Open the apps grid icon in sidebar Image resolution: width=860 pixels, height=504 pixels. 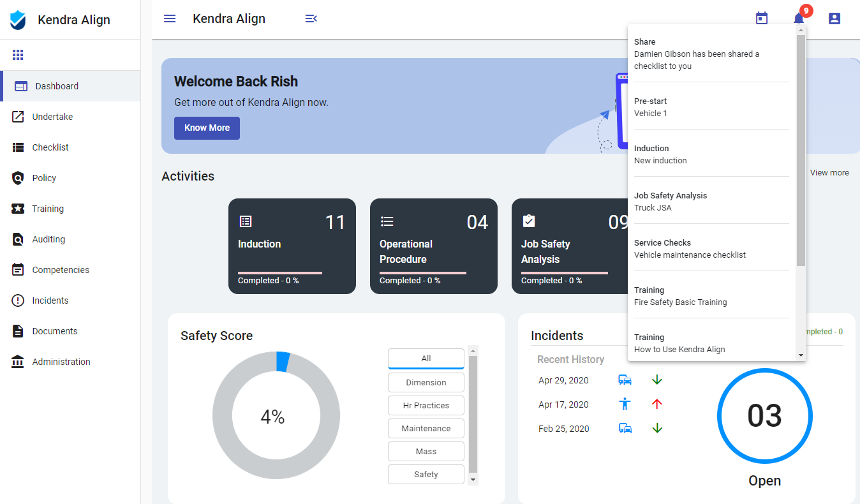18,55
